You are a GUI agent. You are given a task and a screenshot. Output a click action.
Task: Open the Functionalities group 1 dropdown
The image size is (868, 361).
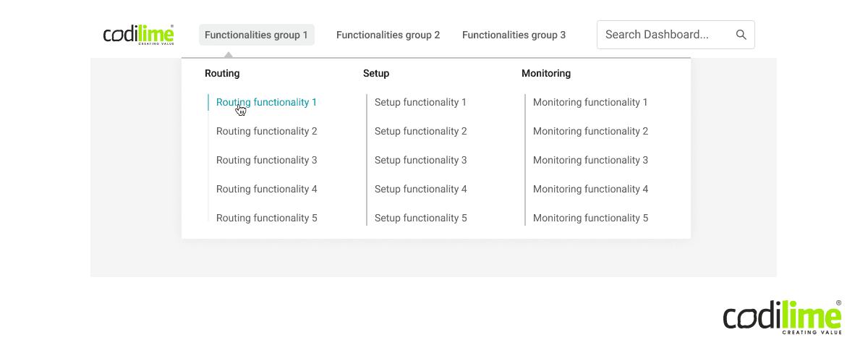256,35
